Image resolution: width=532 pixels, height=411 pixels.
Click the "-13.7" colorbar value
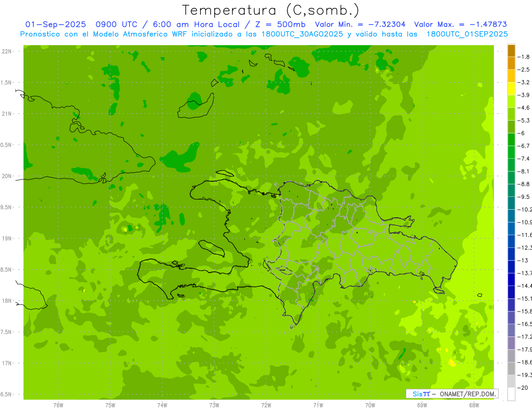(x=525, y=273)
